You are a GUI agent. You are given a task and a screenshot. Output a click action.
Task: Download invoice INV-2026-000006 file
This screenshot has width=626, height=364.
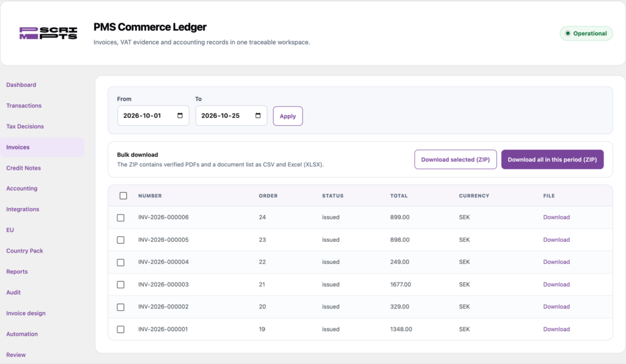[556, 217]
